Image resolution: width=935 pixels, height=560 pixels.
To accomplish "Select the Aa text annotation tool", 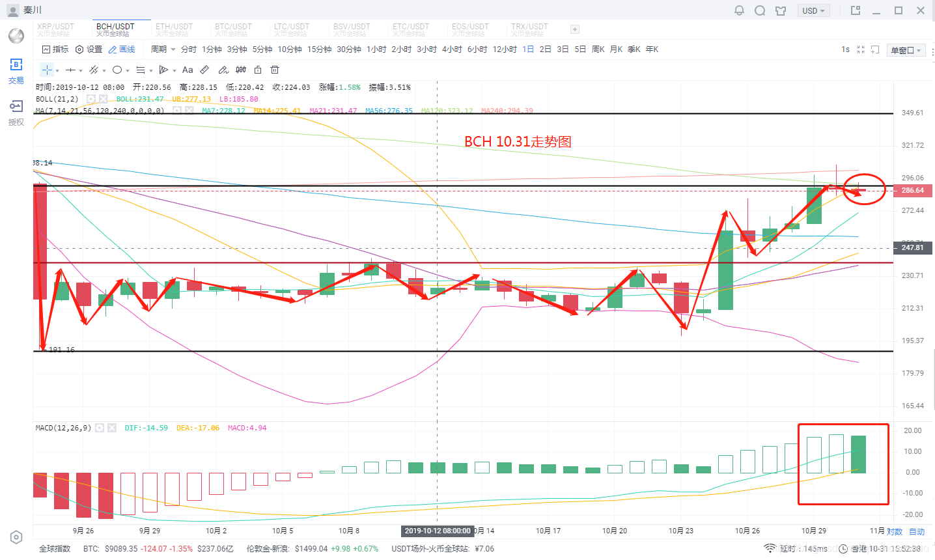I will pos(188,70).
